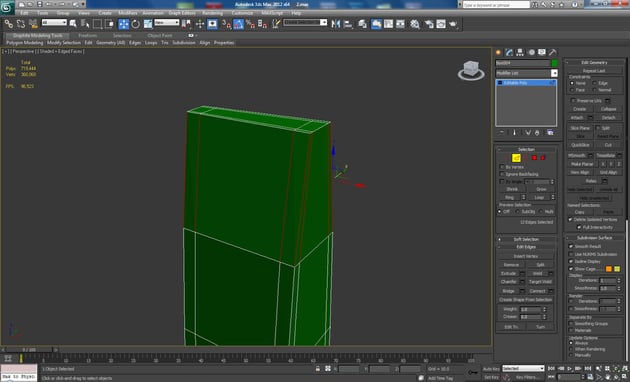630x382 pixels.
Task: Enable the By Vertex checkbox
Action: pos(502,167)
